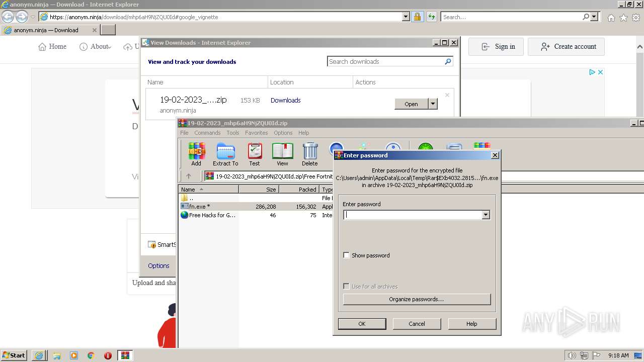Enable the Show password checkbox

(x=346, y=255)
